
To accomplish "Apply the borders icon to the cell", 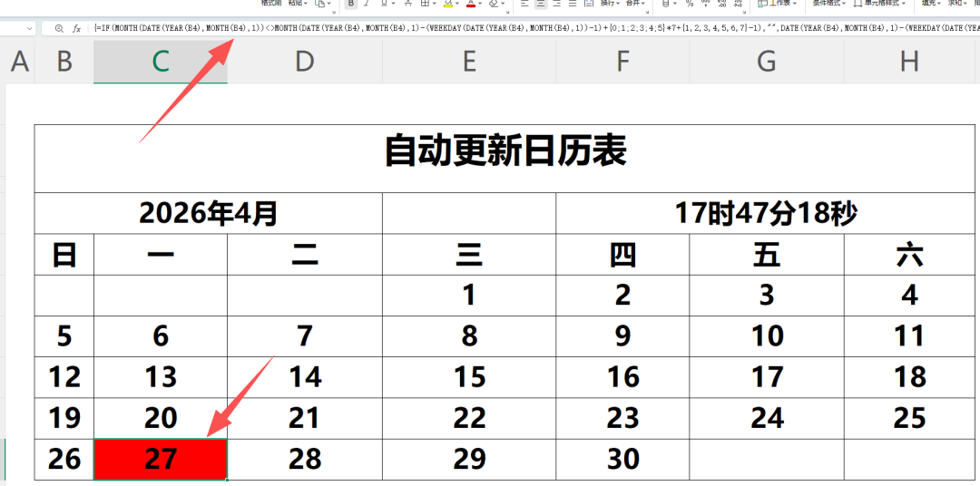I will pos(425,3).
